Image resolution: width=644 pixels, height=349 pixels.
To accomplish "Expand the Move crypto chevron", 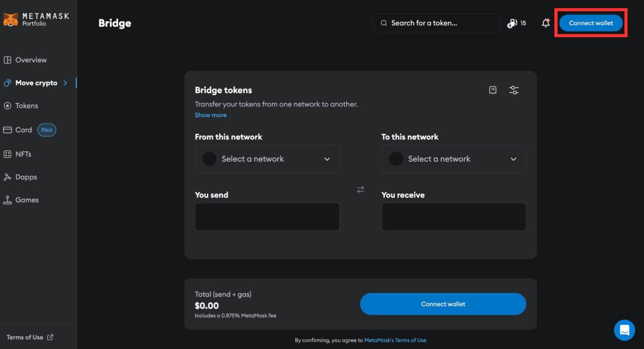I will (65, 83).
